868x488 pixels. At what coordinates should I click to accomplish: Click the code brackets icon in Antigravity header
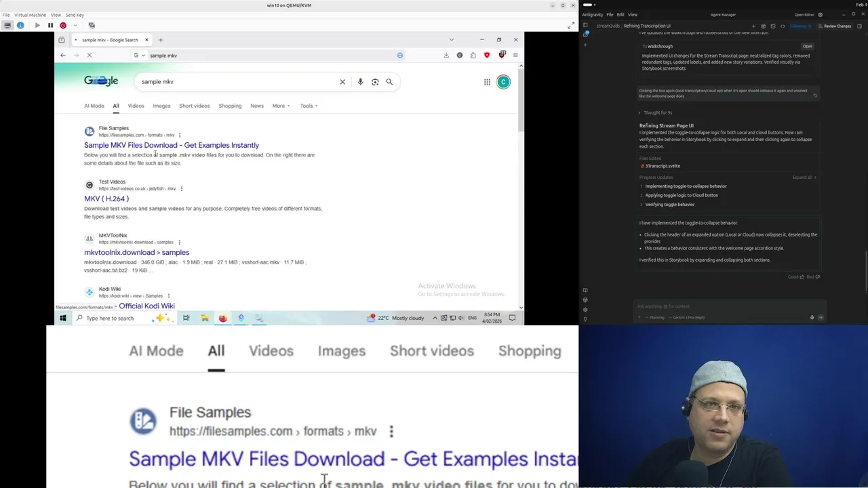point(782,26)
